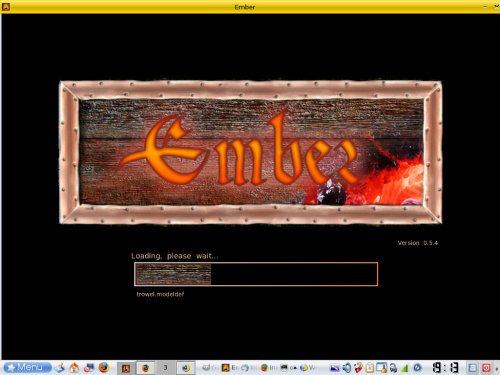This screenshot has height=375, width=500.
Task: Switch to workspace 1 with Ember icon
Action: pos(126,368)
